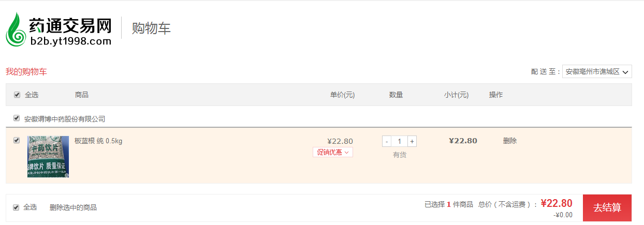Decrease quantity with the minus button

(x=387, y=141)
